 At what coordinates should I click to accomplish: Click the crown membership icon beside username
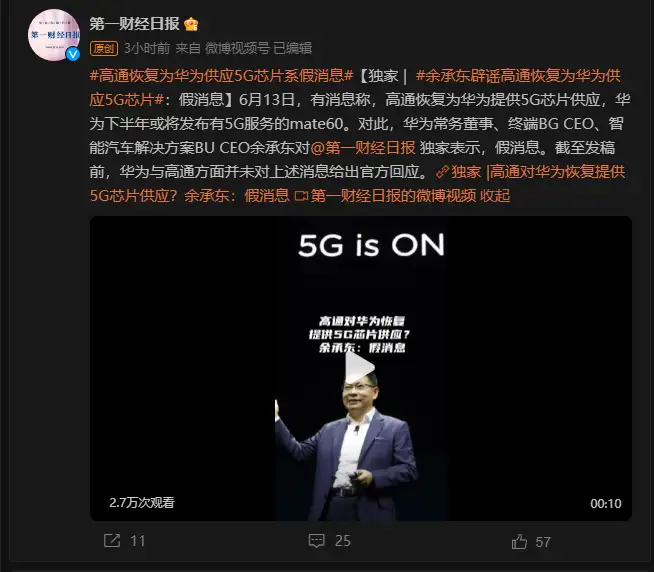click(191, 24)
